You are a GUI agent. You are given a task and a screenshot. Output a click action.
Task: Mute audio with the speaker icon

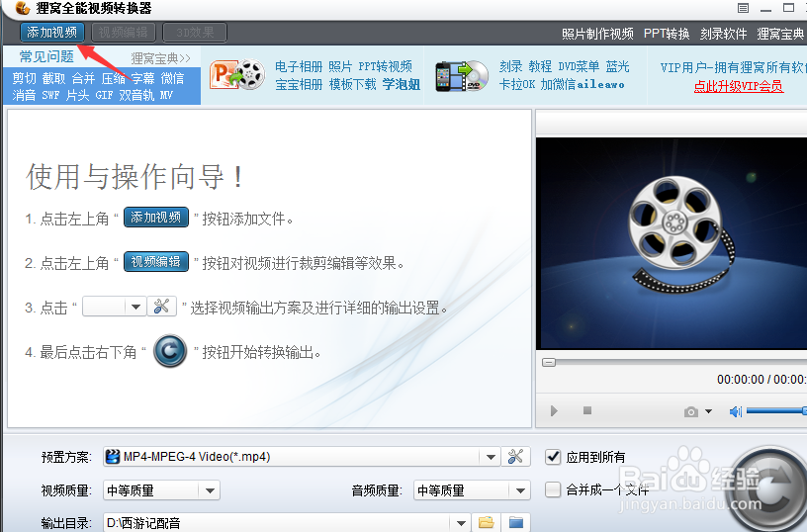[736, 411]
